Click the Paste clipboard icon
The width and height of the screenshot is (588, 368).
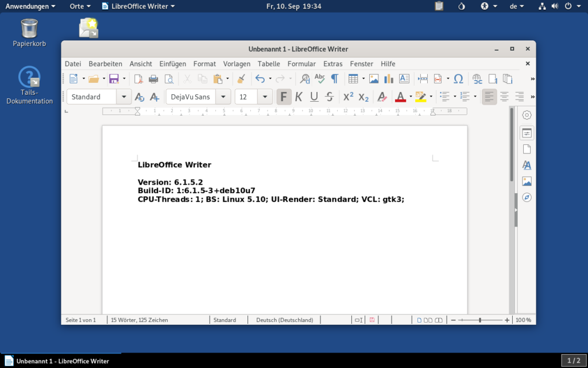(x=218, y=78)
